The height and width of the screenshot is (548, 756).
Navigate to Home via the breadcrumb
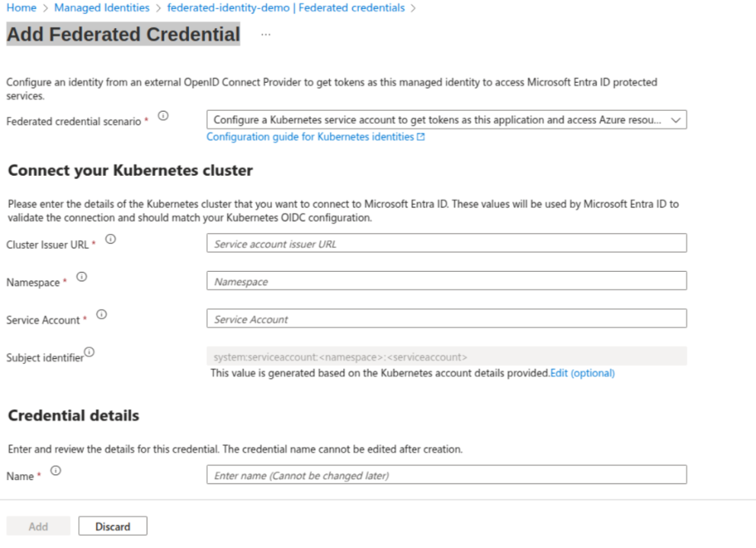pos(20,7)
